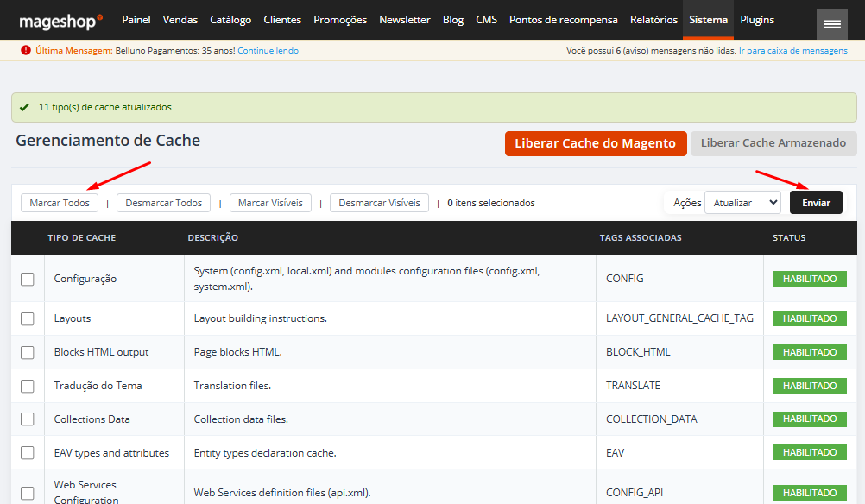865x504 pixels.
Task: Tick the Configuração cache checkbox
Action: tap(27, 279)
